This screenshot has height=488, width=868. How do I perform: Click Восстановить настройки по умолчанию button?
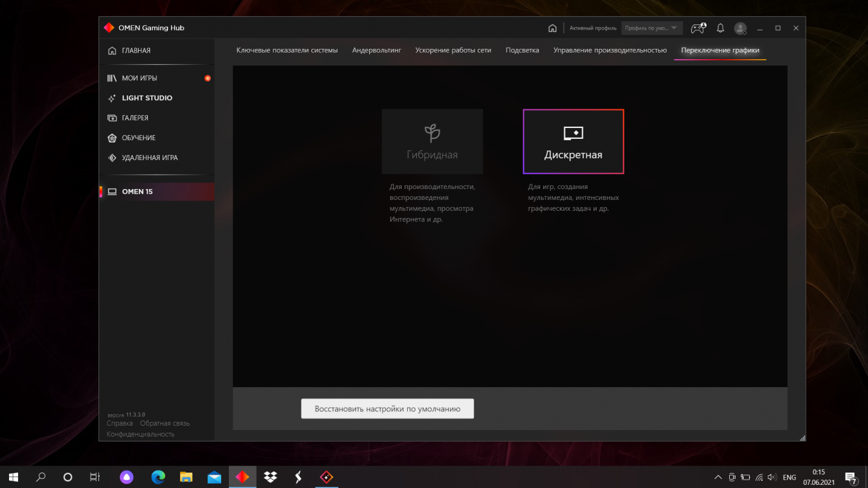point(388,409)
